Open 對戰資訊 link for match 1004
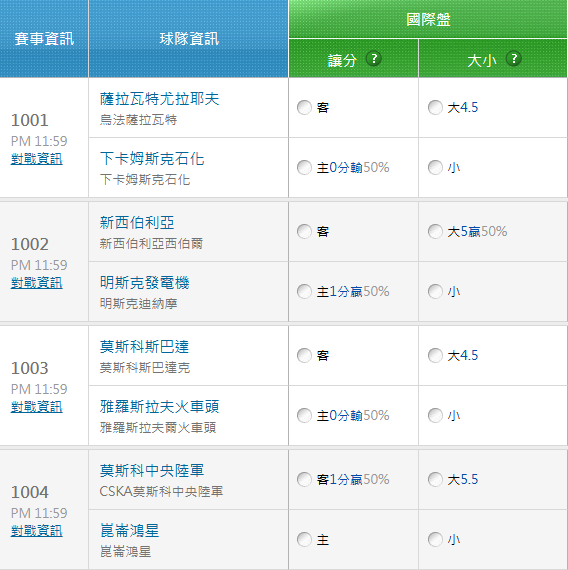Viewport: 568px width, 570px height. 37,531
